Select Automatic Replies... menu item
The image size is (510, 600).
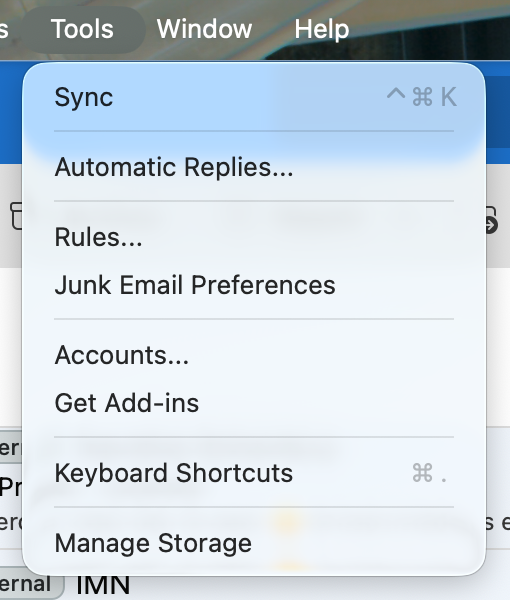coord(254,167)
